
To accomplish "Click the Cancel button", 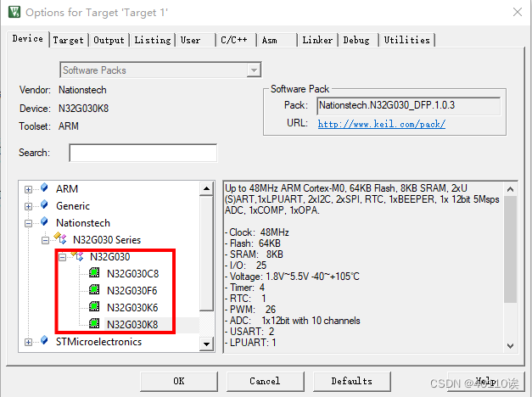I will coord(265,382).
